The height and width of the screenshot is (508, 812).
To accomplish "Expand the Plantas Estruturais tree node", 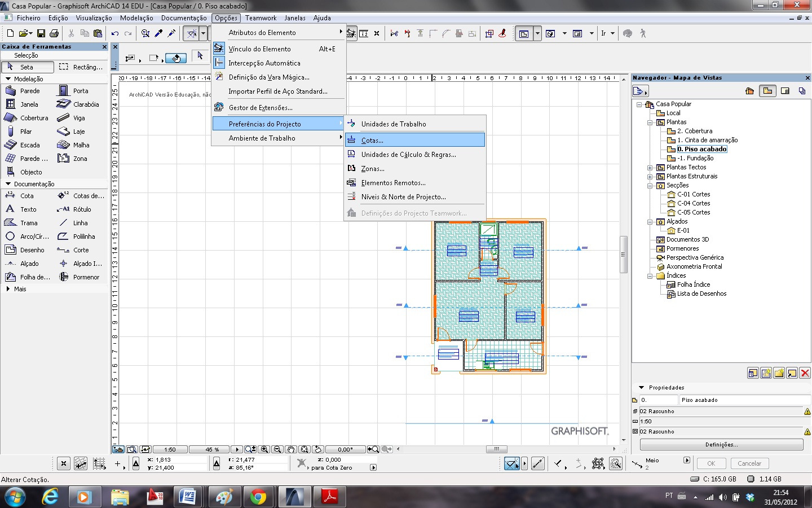I will (x=650, y=177).
